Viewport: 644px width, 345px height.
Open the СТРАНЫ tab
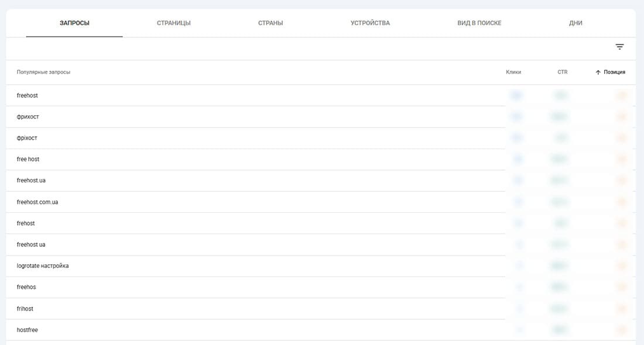pyautogui.click(x=270, y=23)
